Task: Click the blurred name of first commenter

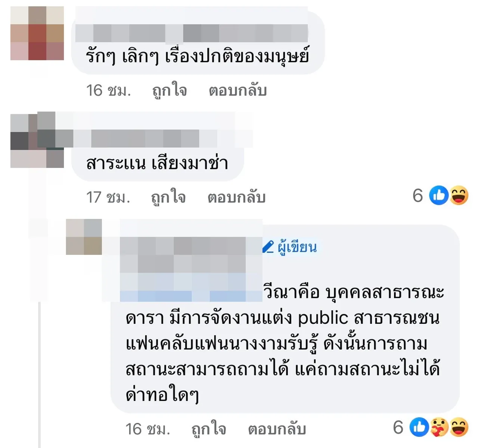Action: [x=192, y=33]
